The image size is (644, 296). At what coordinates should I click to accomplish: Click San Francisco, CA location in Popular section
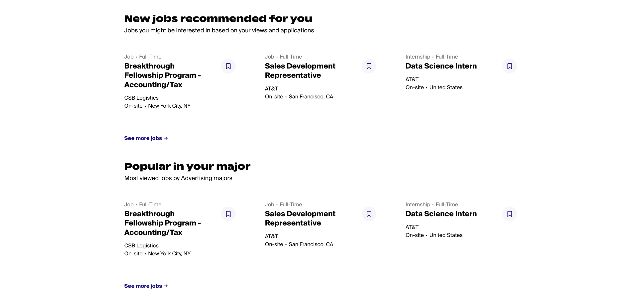pos(311,244)
